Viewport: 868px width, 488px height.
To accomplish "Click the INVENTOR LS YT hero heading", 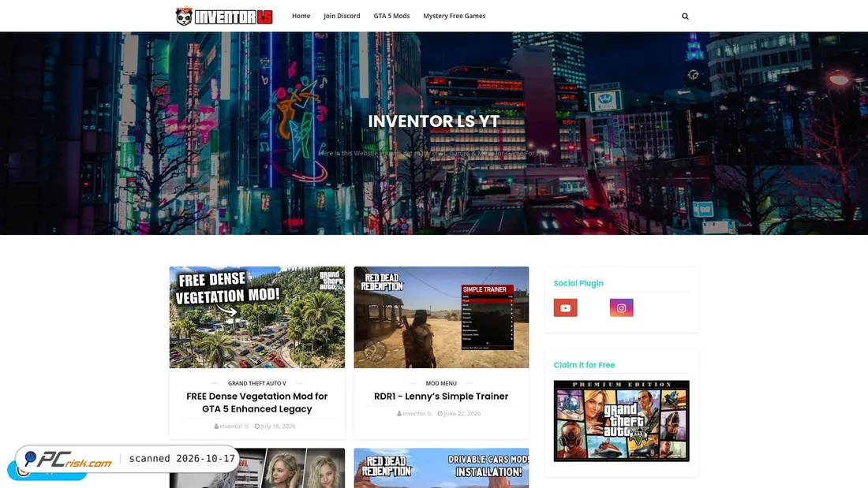I will pyautogui.click(x=434, y=121).
